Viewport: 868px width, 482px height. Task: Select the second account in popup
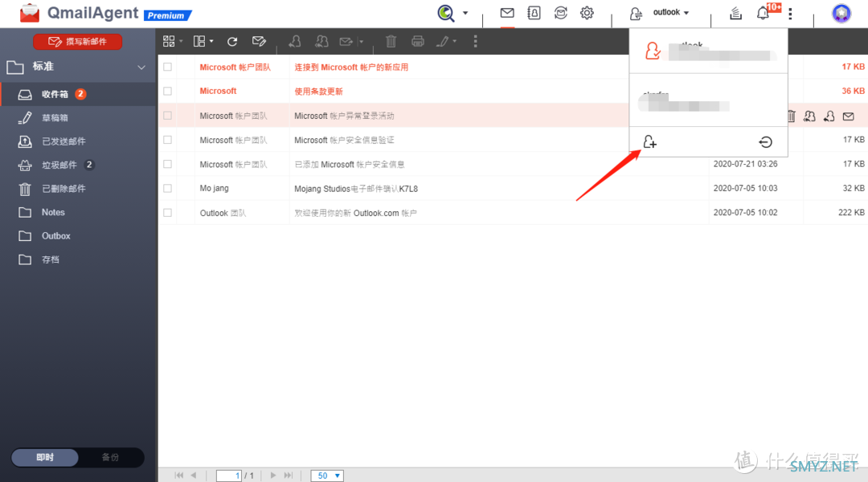[709, 100]
